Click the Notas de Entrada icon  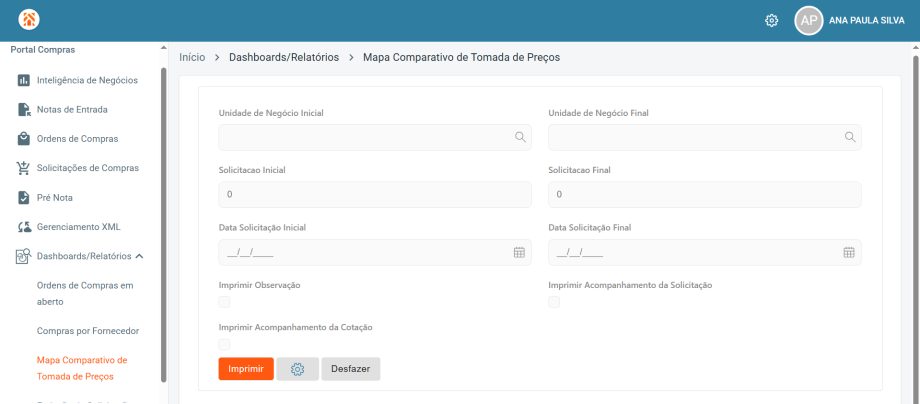point(23,110)
